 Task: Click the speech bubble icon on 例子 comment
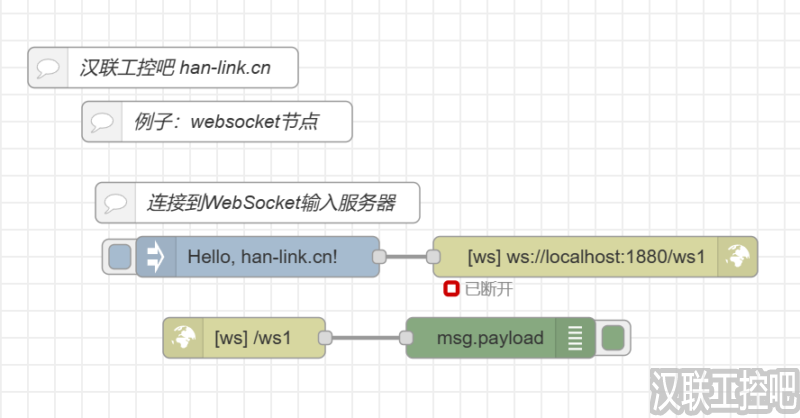(101, 122)
